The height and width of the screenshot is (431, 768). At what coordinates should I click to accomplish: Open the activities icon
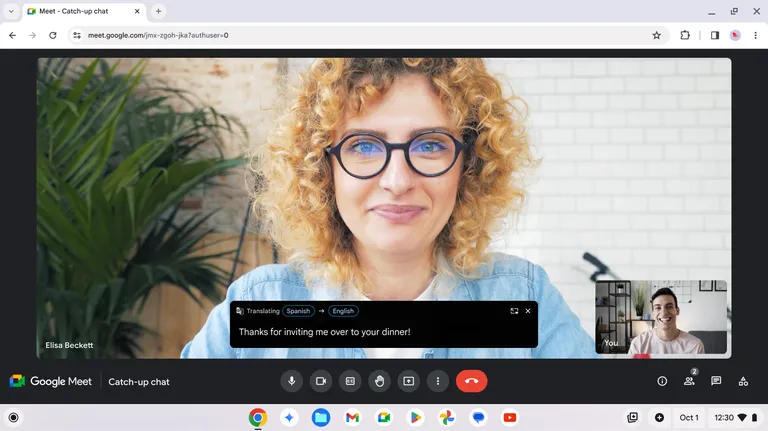click(x=743, y=381)
